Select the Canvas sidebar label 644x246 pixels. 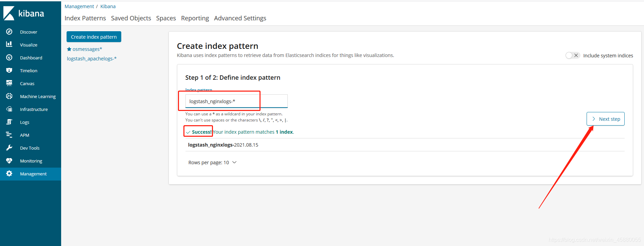pyautogui.click(x=27, y=83)
